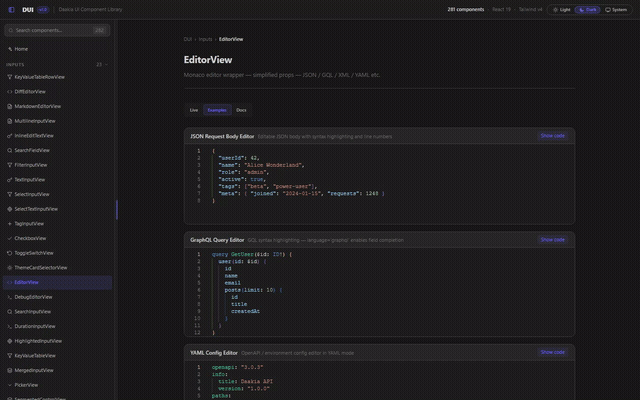
Task: Go to Inputs breadcrumb link
Action: tap(205, 39)
